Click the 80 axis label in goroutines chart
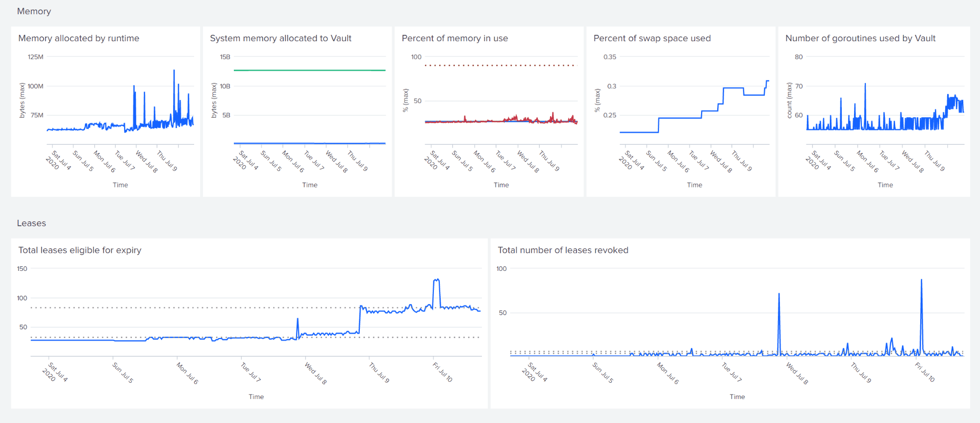Image resolution: width=980 pixels, height=423 pixels. pyautogui.click(x=799, y=57)
